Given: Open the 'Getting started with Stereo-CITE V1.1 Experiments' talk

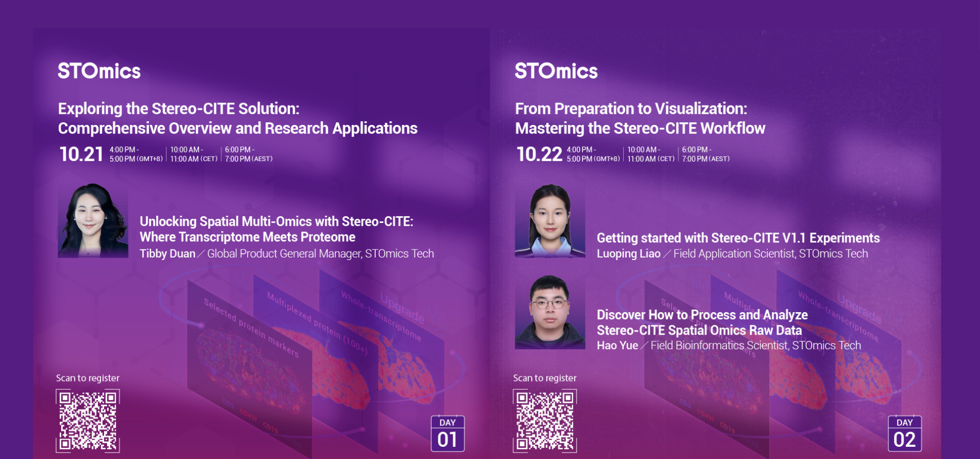Looking at the screenshot, I should coord(738,238).
